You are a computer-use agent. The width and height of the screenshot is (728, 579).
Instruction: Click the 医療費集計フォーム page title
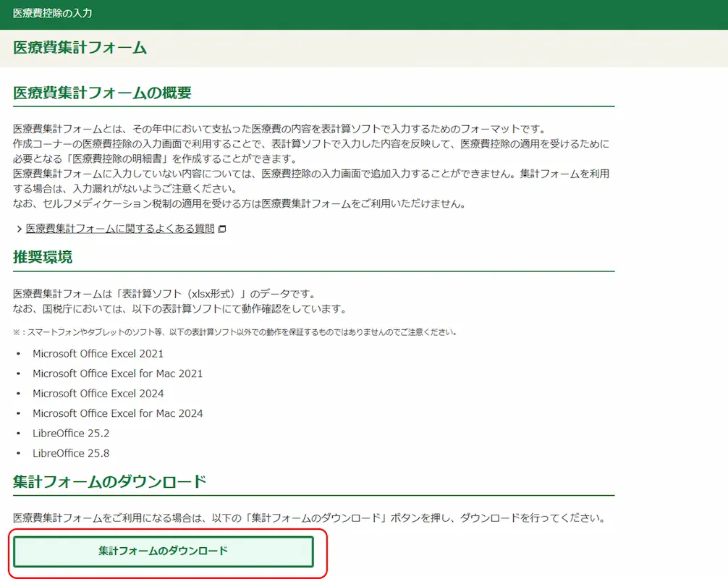80,48
